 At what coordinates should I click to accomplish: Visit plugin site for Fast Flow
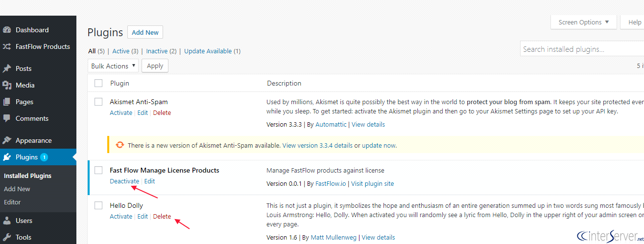(x=373, y=184)
